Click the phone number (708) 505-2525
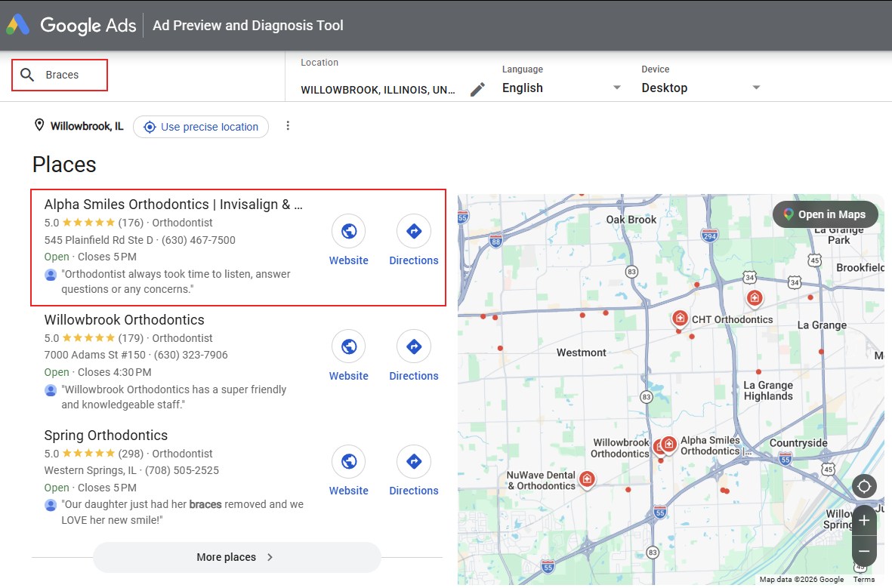Screen dimensions: 892x588 [x=182, y=470]
